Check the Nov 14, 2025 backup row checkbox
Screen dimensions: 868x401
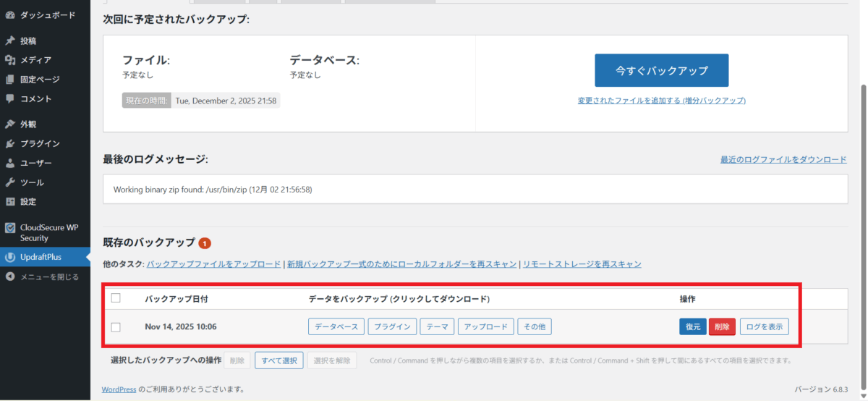[116, 327]
